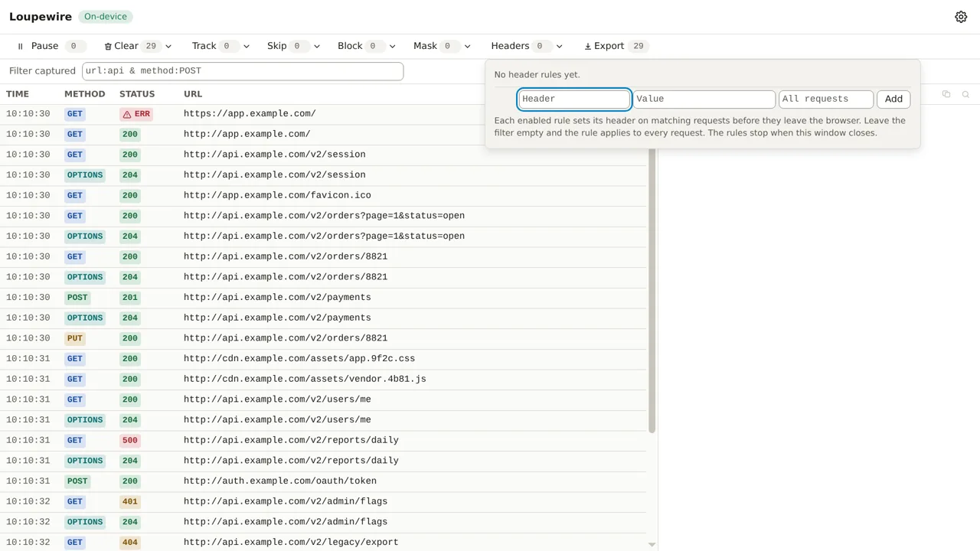Select the OPTIONS /v2/payments row
The width and height of the screenshot is (980, 551).
pyautogui.click(x=323, y=318)
